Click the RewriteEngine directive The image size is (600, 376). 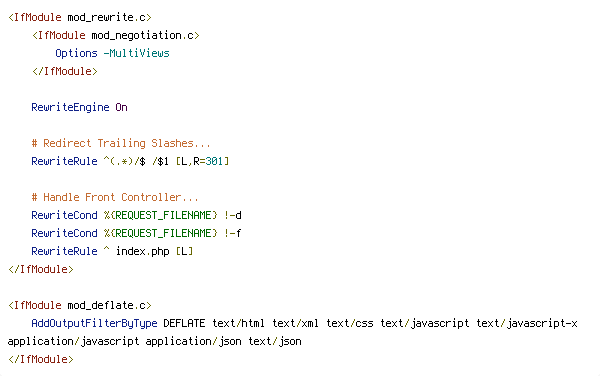pyautogui.click(x=70, y=107)
